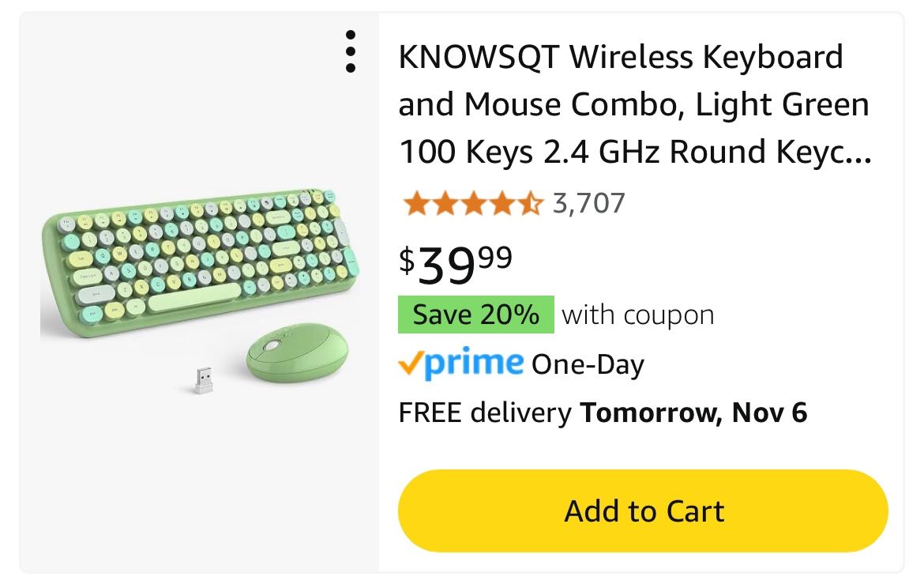Open the three-dot more options menu
924x588 pixels.
point(351,51)
